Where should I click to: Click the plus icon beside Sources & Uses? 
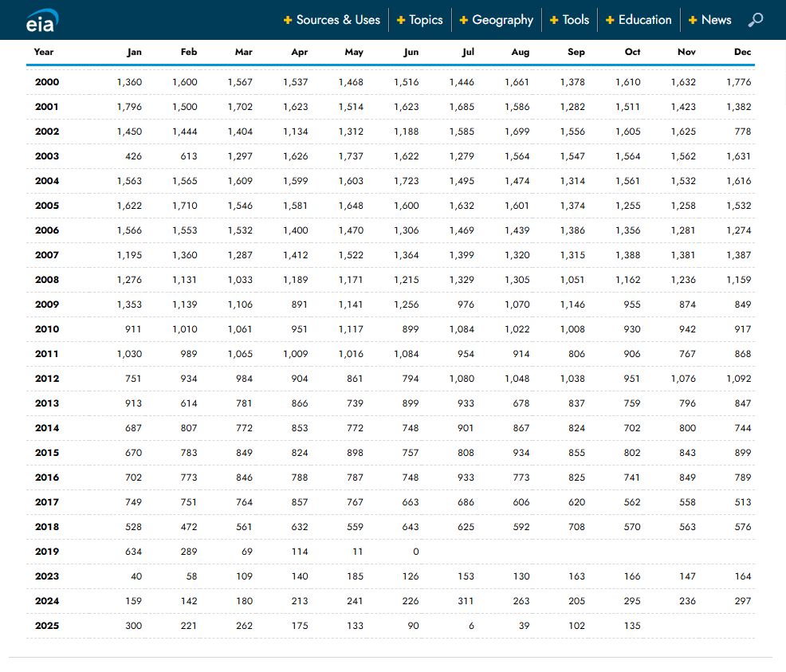287,20
